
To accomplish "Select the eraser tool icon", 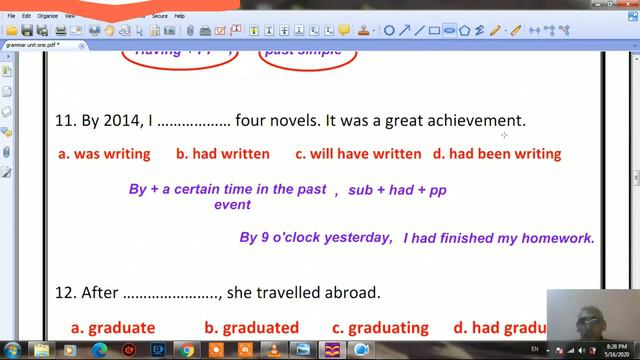I will click(x=516, y=31).
